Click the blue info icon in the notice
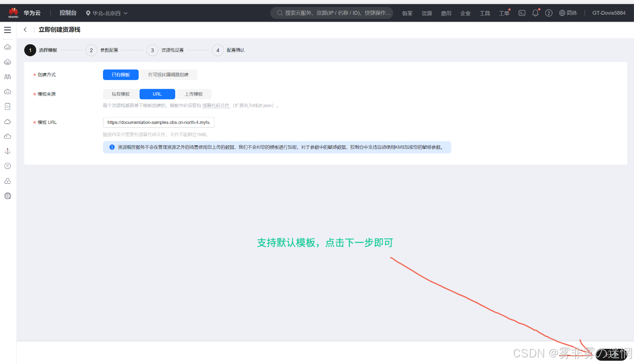The height and width of the screenshot is (364, 634). (112, 147)
